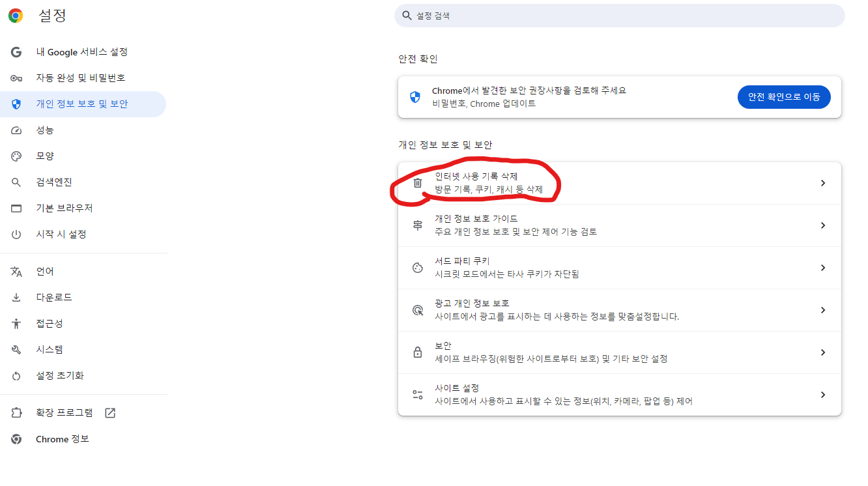Select 모양 in the sidebar

point(83,156)
